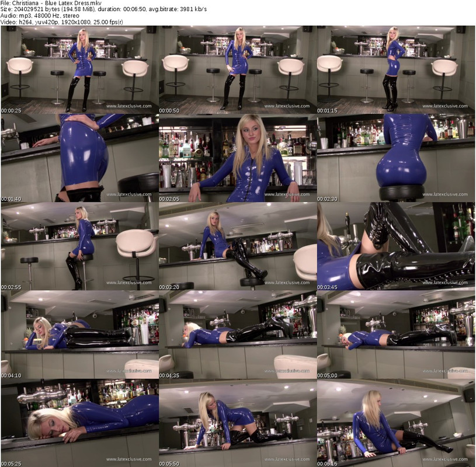The image size is (476, 467).
Task: Click the 'Video: h264, yuv420p' info line
Action: [x=62, y=22]
